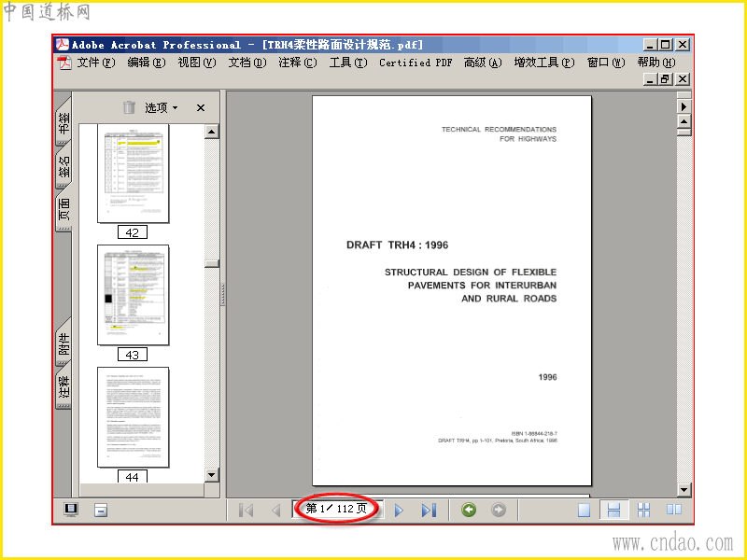Click grey next view arrow
Screen dimensions: 747x560
coord(499,510)
